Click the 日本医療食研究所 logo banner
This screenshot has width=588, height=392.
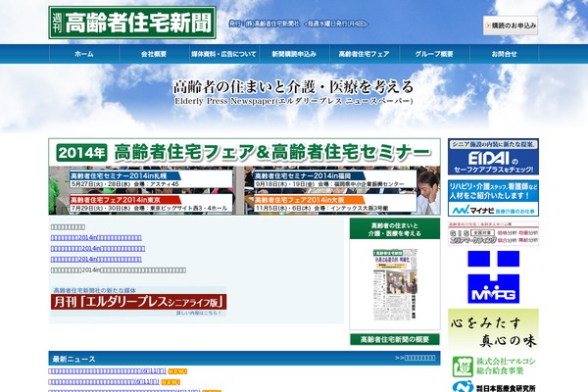(493, 387)
